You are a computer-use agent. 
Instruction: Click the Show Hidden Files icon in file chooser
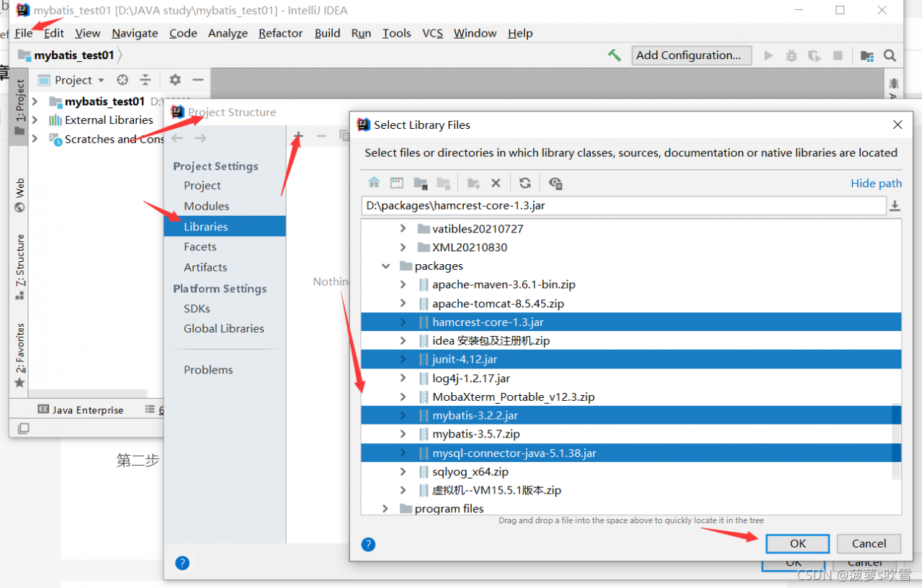click(x=555, y=183)
